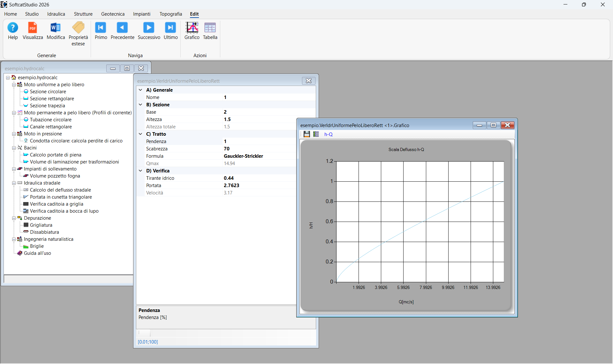Click the Condotta circolare tree icon
The width and height of the screenshot is (613, 364).
[x=26, y=141]
